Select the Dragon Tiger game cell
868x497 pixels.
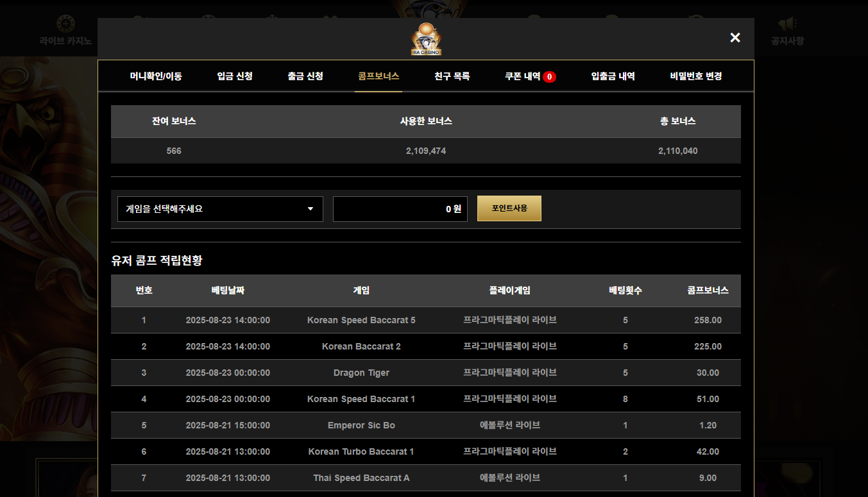(361, 373)
